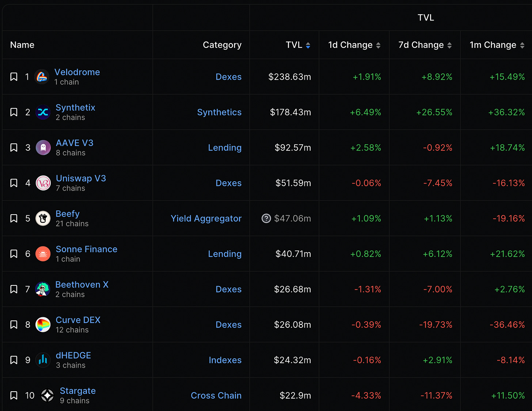This screenshot has width=532, height=411.
Task: Open the Beethoven X page
Action: pos(82,284)
